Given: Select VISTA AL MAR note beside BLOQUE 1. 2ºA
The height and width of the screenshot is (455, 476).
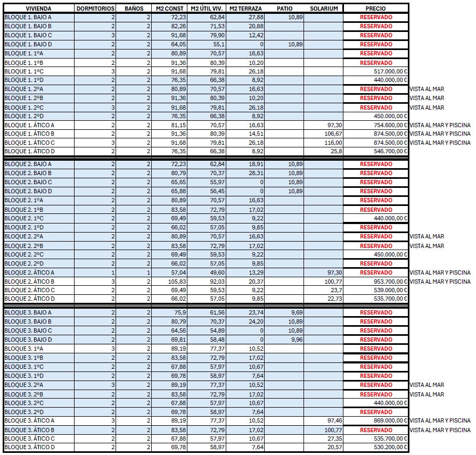Looking at the screenshot, I should (426, 89).
